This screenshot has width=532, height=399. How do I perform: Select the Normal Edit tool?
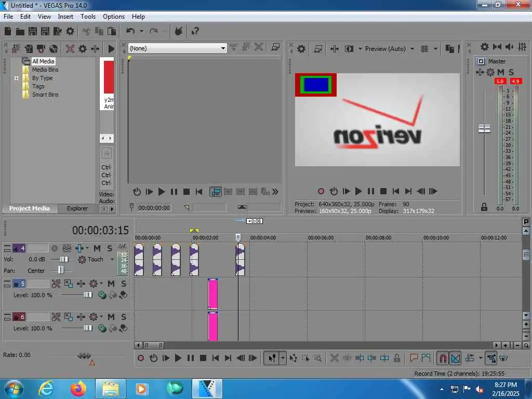click(x=272, y=358)
